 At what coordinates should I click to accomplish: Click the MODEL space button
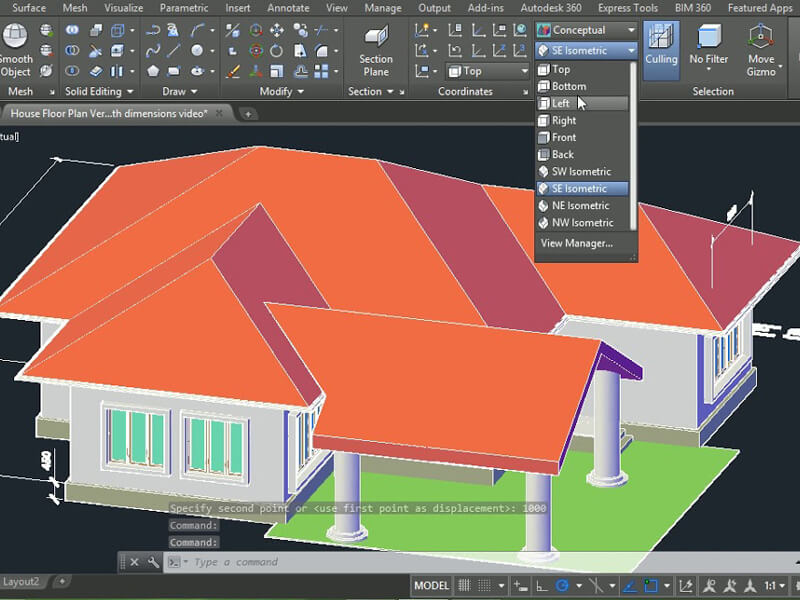tap(431, 585)
